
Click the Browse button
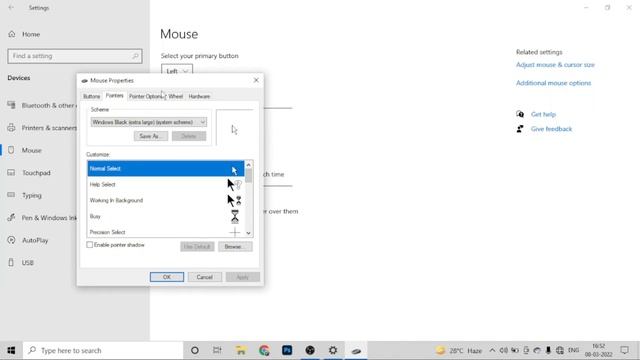point(235,247)
